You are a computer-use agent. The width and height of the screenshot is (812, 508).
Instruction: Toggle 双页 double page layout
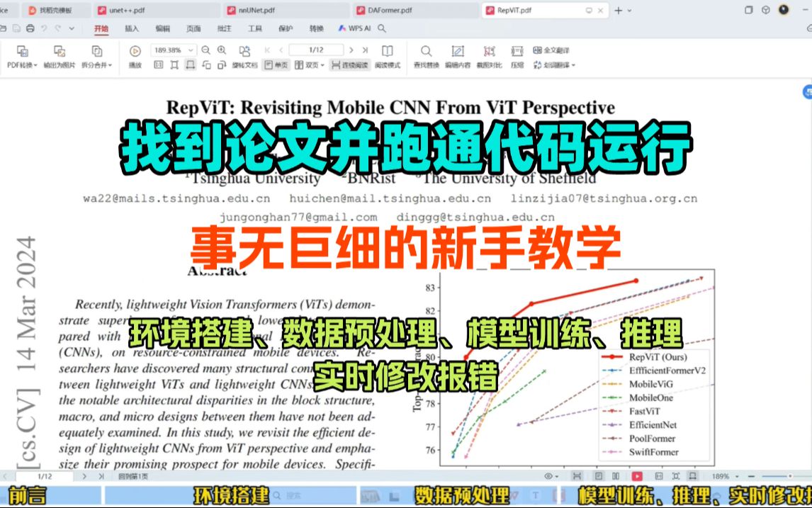pyautogui.click(x=309, y=64)
